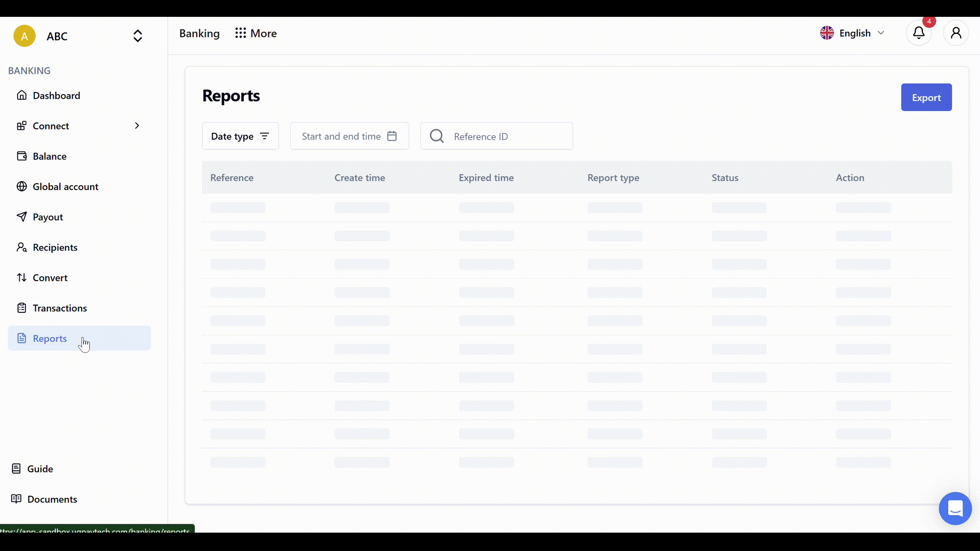Open the ABC account switcher chevrons

[x=138, y=36]
